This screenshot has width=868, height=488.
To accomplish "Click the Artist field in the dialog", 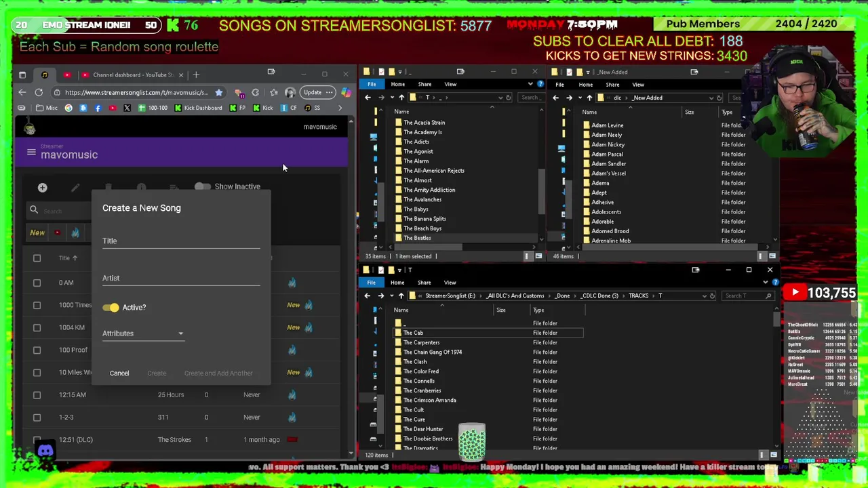I will coord(181,278).
